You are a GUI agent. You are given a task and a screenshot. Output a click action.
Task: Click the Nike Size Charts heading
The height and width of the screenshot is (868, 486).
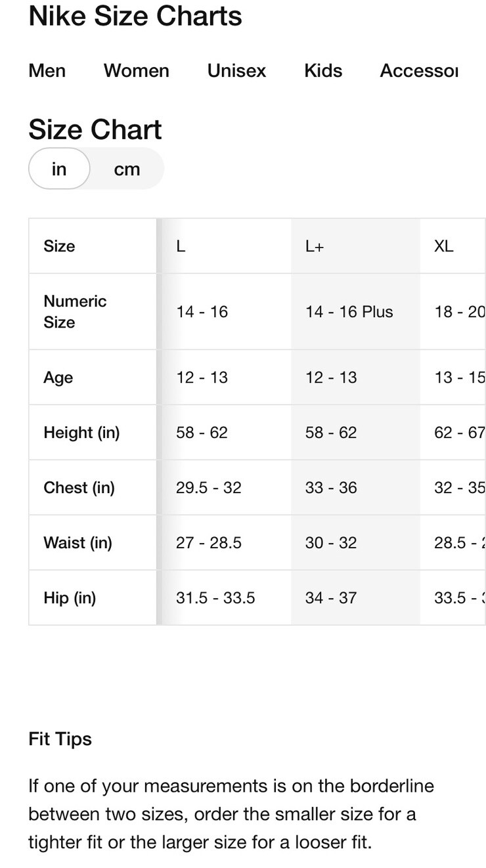coord(135,16)
